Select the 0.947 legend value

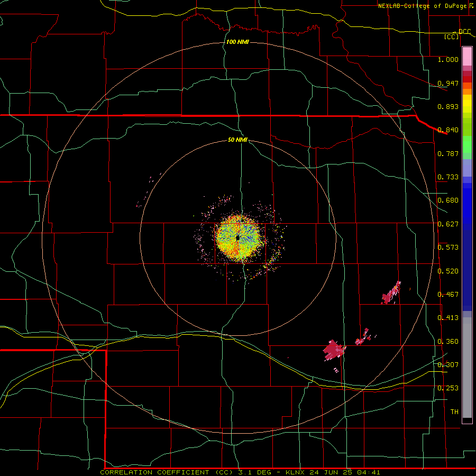[448, 83]
